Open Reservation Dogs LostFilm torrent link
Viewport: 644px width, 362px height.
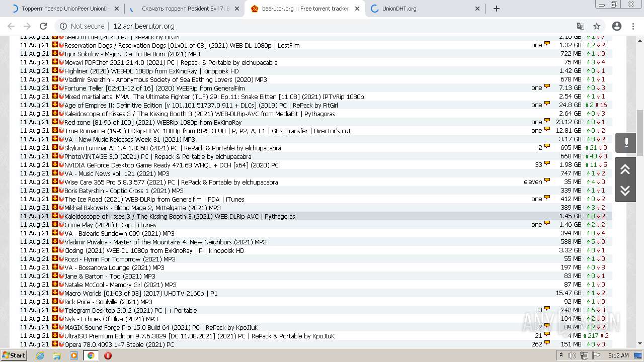pyautogui.click(x=182, y=45)
